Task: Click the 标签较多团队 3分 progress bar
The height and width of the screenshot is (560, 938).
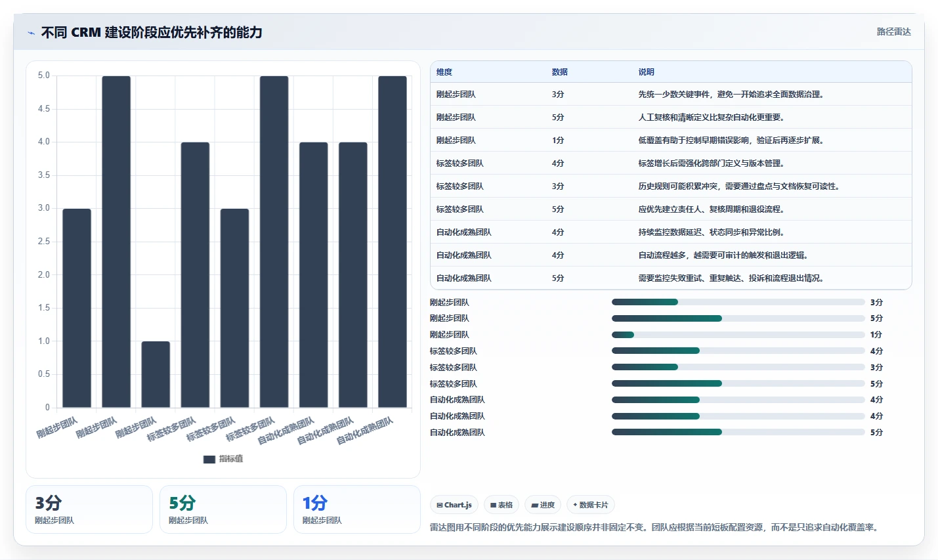Action: [x=738, y=367]
